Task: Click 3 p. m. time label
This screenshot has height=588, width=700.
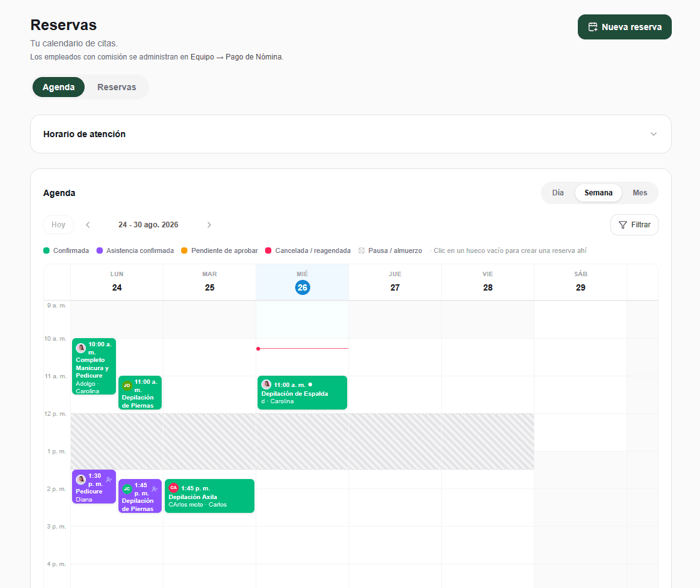Action: pyautogui.click(x=56, y=527)
